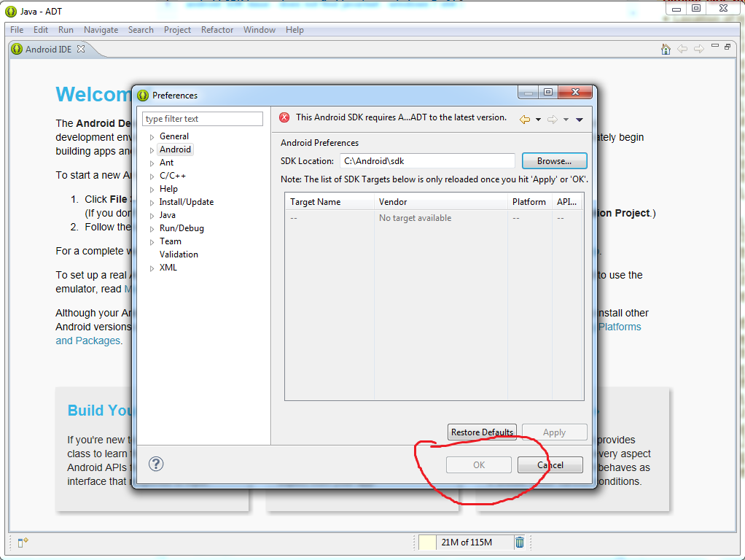
Task: Expand the Help node in the preferences tree
Action: pyautogui.click(x=152, y=190)
